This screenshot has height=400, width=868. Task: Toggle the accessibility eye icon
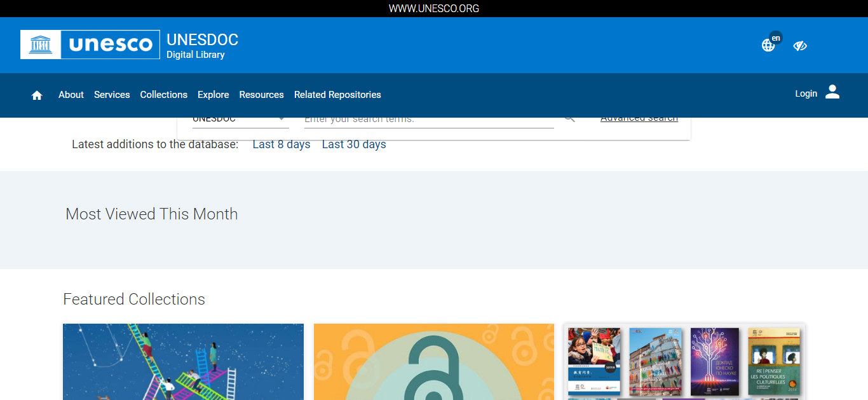(x=800, y=46)
